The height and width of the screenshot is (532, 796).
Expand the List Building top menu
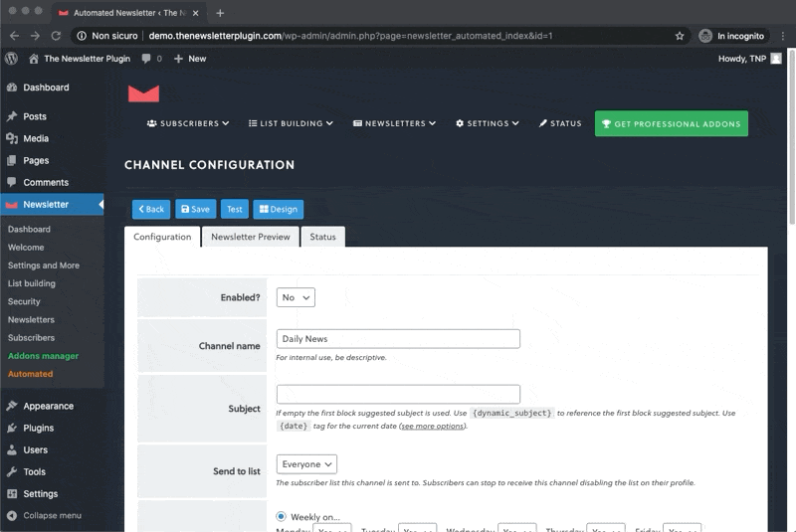point(291,123)
